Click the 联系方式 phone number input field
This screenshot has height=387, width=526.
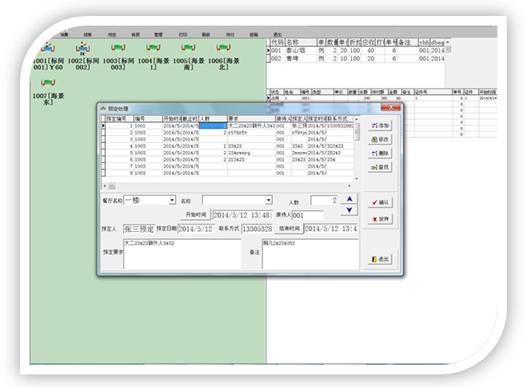pos(257,229)
